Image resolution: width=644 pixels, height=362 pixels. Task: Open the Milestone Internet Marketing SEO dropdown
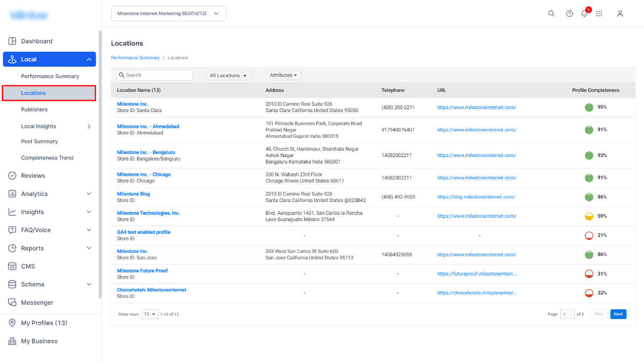[169, 14]
